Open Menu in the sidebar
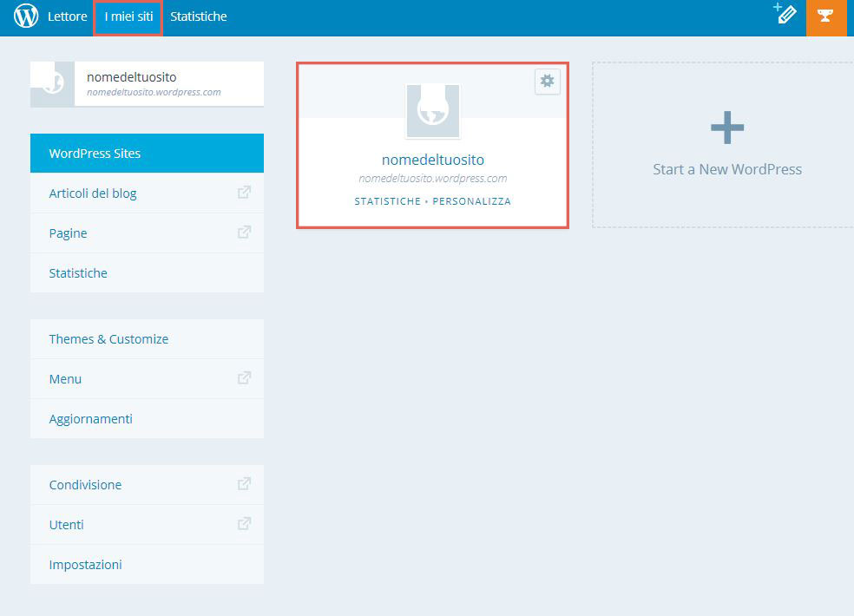 (147, 378)
